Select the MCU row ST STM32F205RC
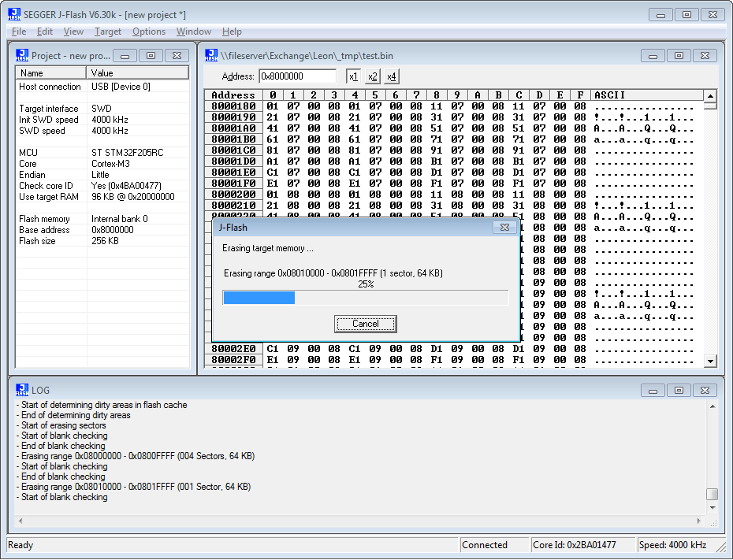Image resolution: width=733 pixels, height=560 pixels. click(102, 153)
